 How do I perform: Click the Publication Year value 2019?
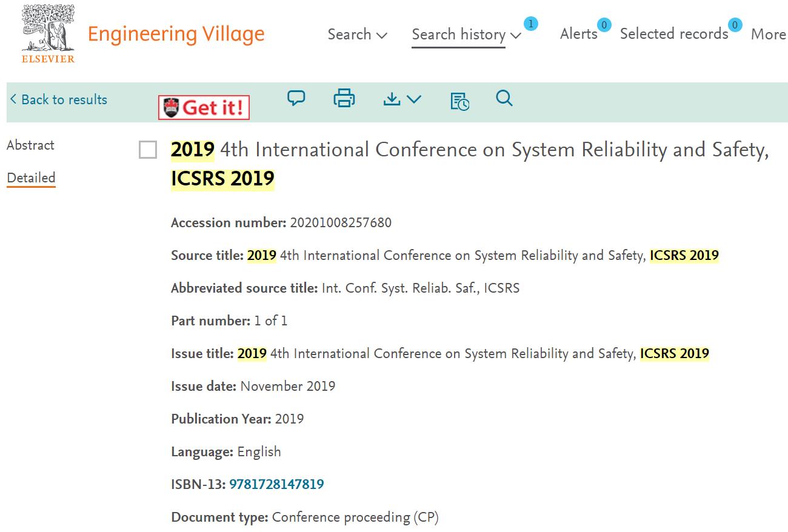289,419
